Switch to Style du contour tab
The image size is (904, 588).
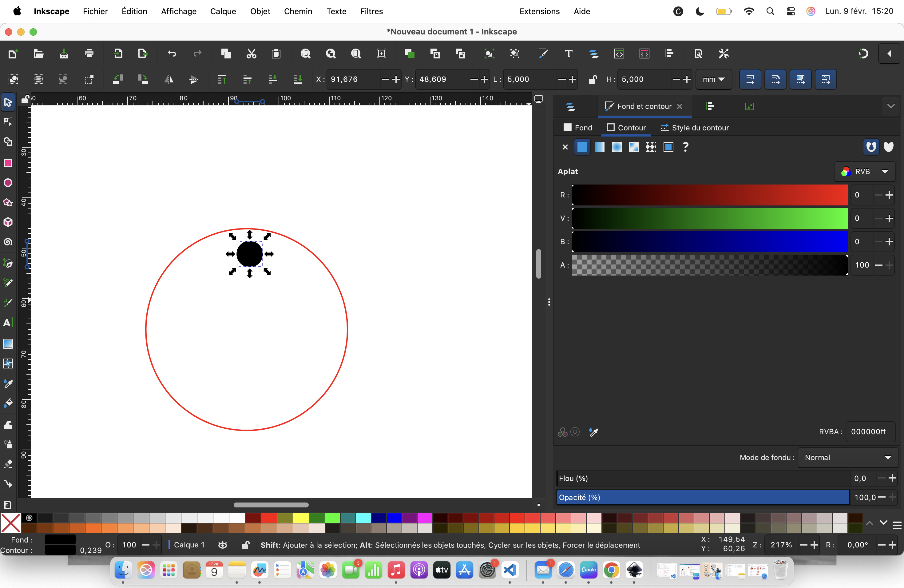coord(695,128)
